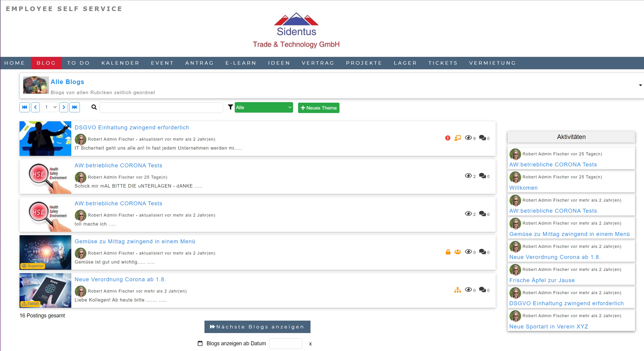Click Nächste Blogs anzeigen button
This screenshot has height=351, width=644.
pos(257,327)
